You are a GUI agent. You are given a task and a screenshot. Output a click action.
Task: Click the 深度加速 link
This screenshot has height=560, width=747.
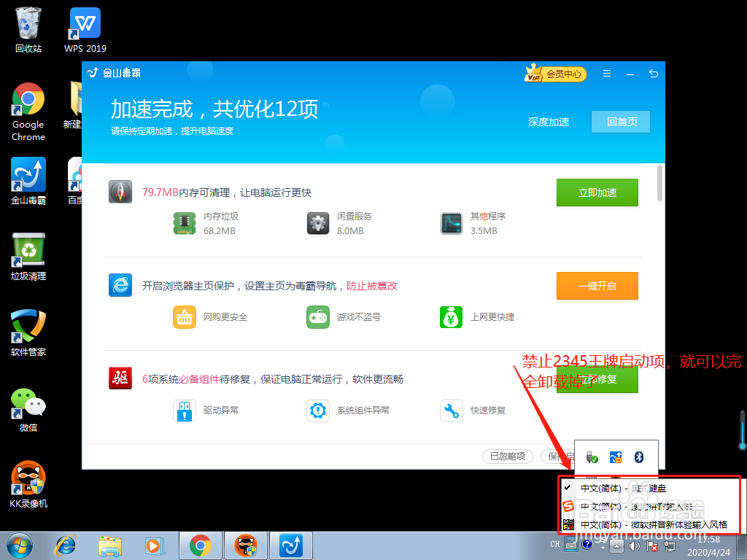click(549, 122)
